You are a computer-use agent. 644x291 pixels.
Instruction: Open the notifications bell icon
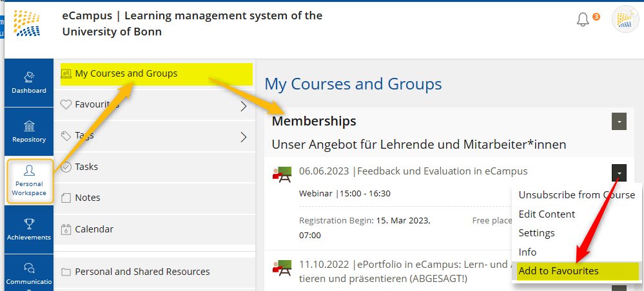(x=583, y=19)
